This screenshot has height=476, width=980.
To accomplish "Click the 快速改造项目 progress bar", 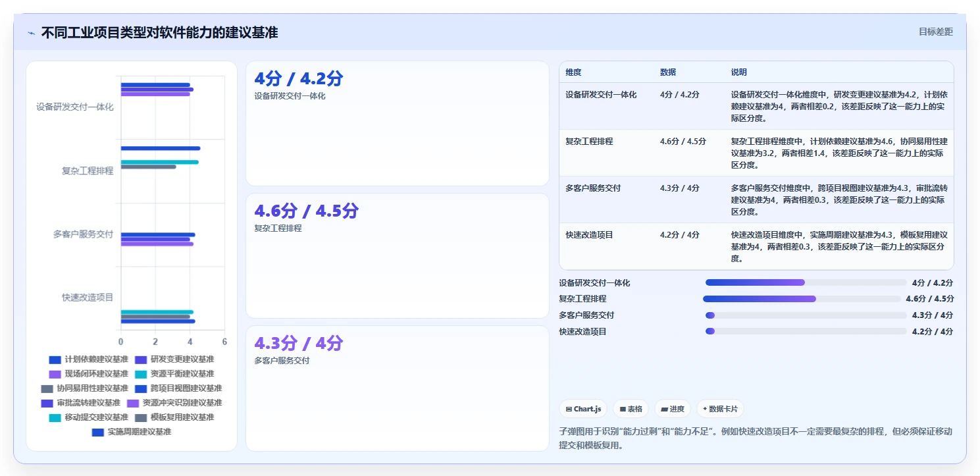I will [x=806, y=331].
